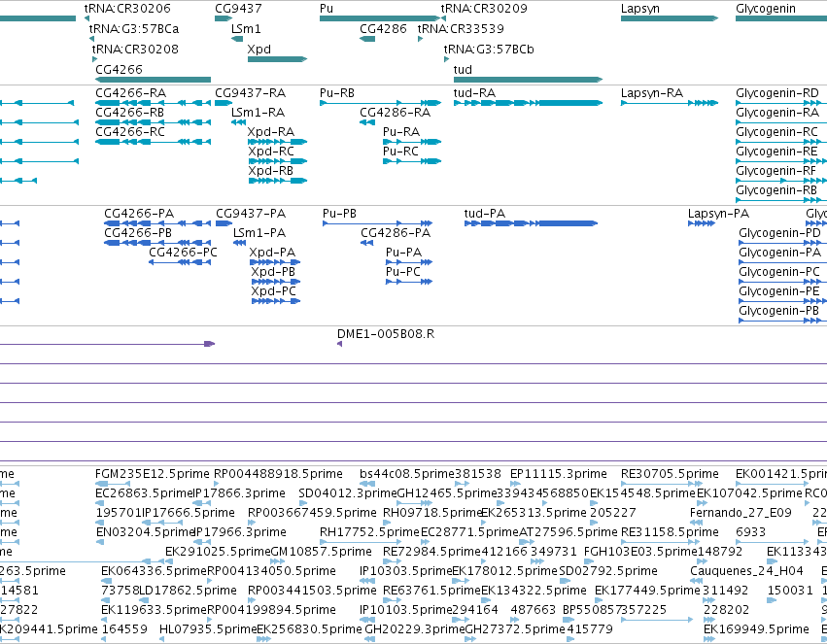Image resolution: width=827 pixels, height=644 pixels.
Task: Choose the CG4266-RC transcript
Action: (x=153, y=142)
